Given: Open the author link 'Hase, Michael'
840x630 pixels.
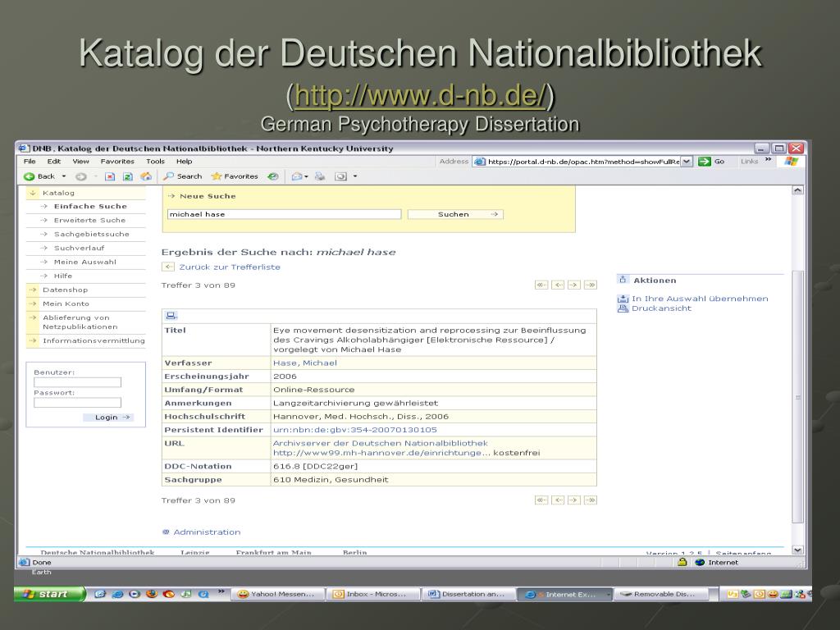Looking at the screenshot, I should 305,363.
